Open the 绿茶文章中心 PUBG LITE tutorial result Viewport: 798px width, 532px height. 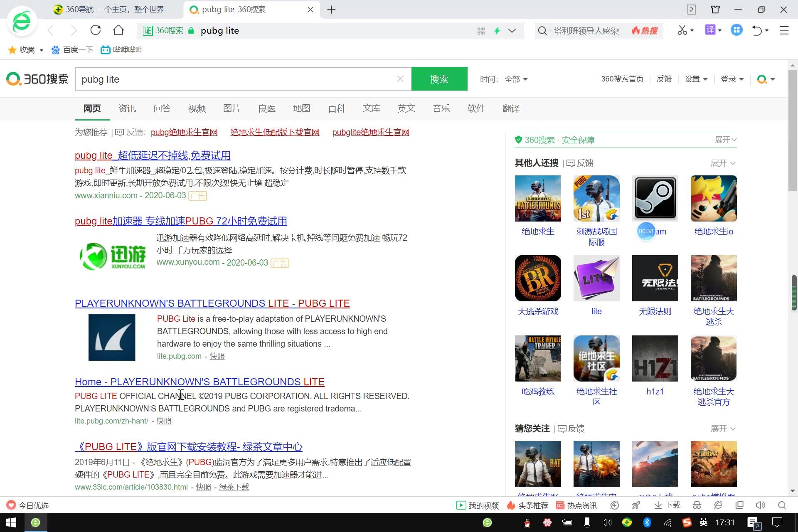189,447
